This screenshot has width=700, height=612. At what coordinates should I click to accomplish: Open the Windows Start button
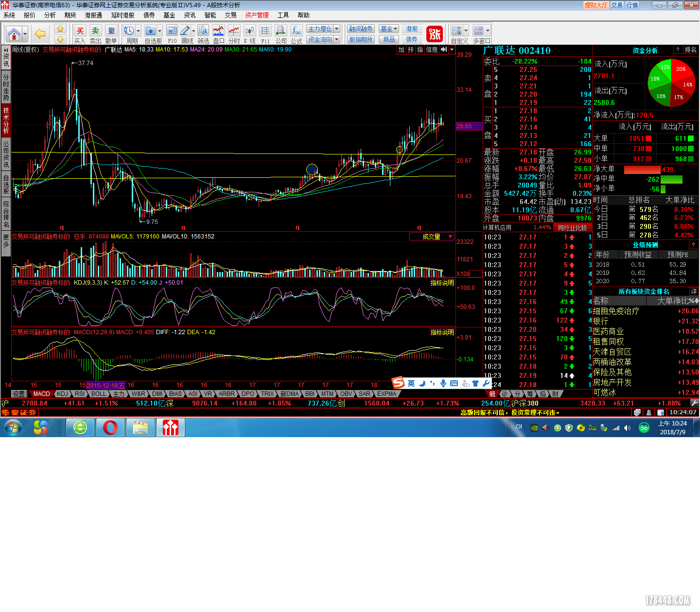tap(13, 428)
